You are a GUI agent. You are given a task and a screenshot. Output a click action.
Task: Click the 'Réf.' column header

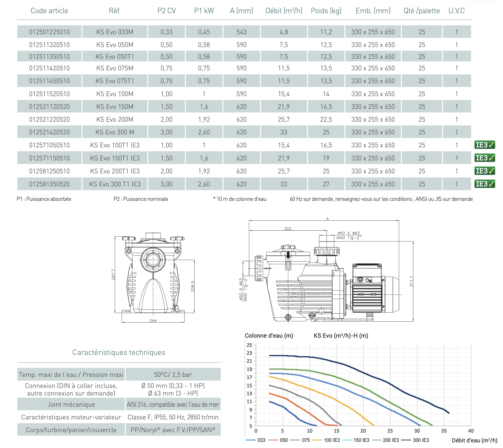(x=115, y=11)
